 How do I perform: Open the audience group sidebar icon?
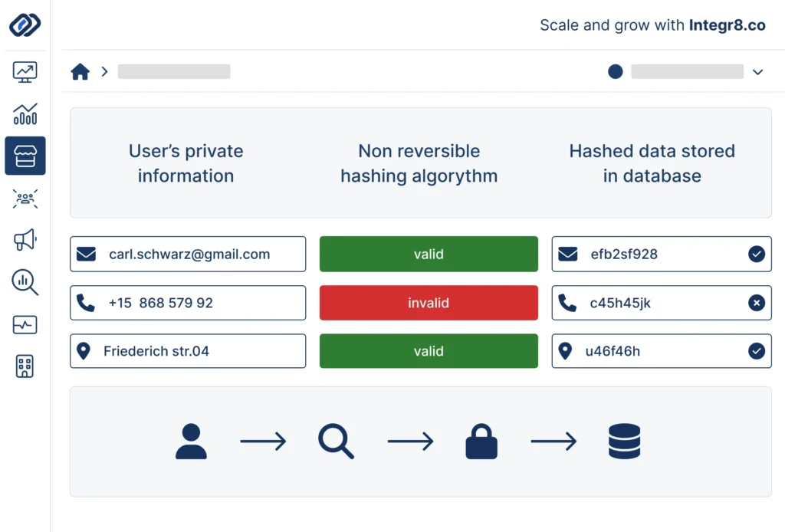[x=25, y=199]
